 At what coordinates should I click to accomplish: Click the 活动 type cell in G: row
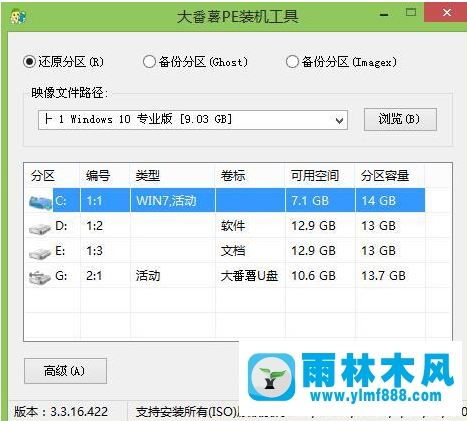pyautogui.click(x=148, y=276)
